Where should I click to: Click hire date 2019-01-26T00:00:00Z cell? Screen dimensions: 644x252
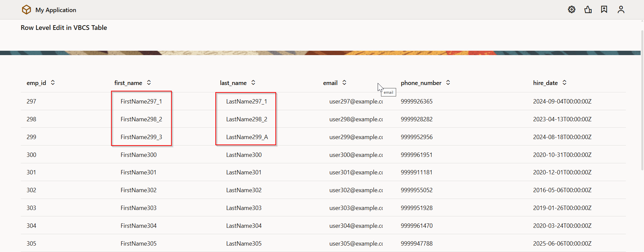562,208
